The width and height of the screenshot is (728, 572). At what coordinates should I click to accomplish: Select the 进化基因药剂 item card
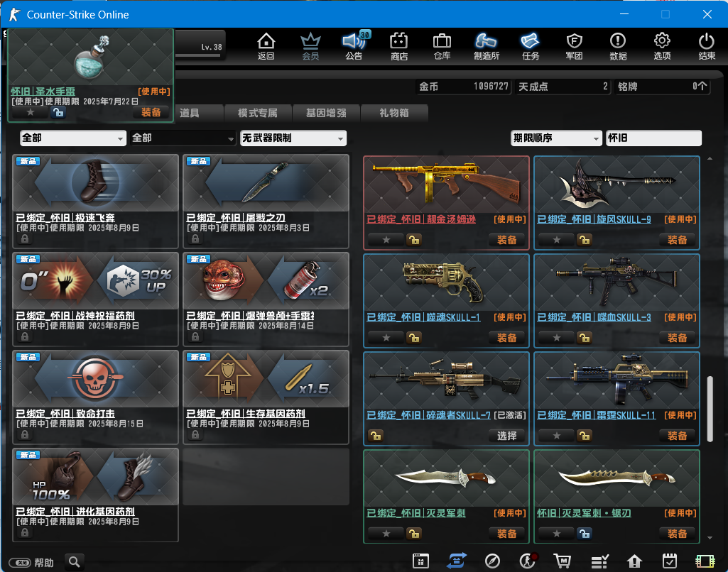96,495
